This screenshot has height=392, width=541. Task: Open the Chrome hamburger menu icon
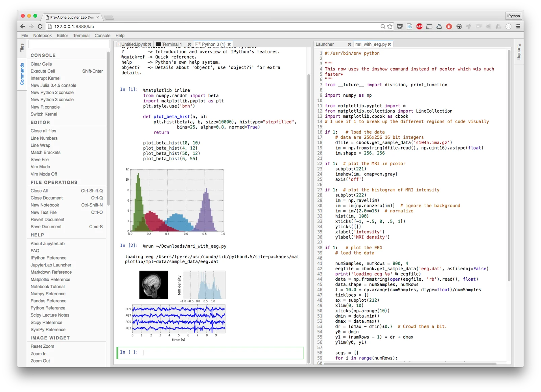518,26
